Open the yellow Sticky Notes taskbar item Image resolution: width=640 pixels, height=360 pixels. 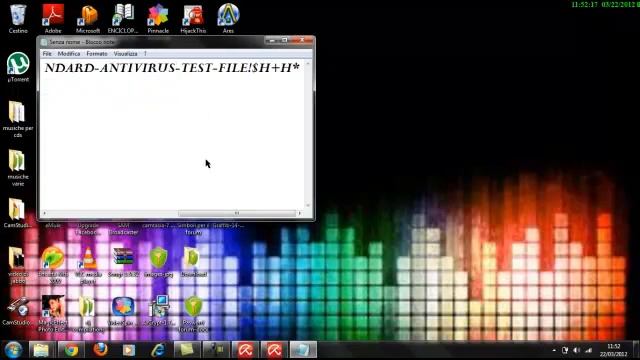tap(187, 350)
